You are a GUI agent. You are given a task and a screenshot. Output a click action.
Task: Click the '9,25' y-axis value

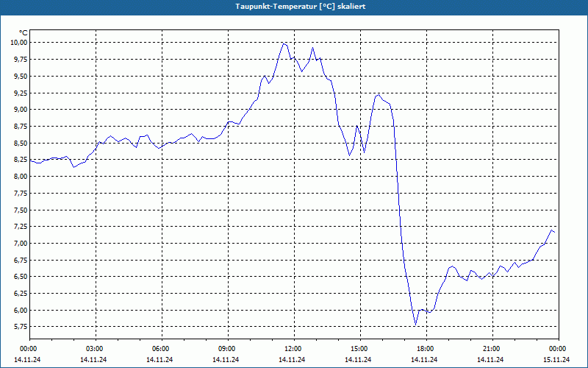click(x=21, y=93)
